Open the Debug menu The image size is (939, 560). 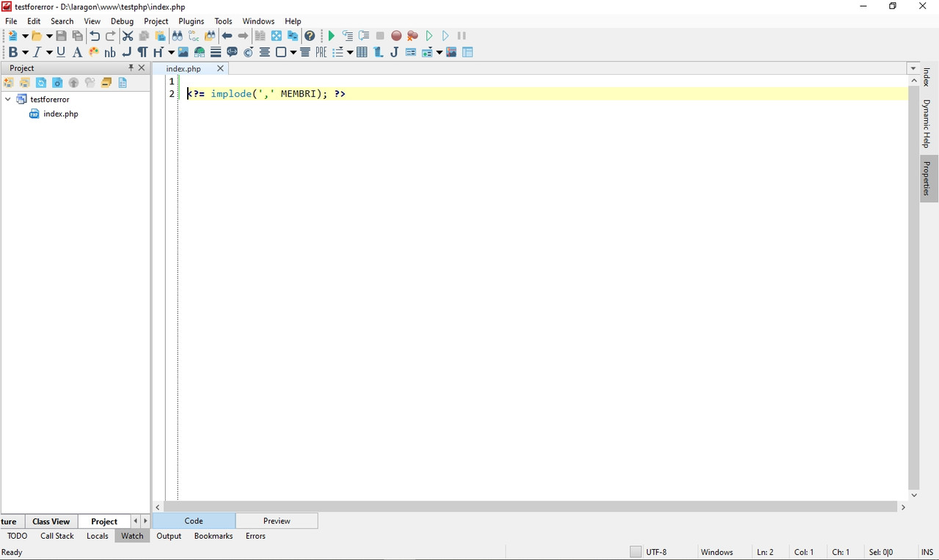click(122, 21)
